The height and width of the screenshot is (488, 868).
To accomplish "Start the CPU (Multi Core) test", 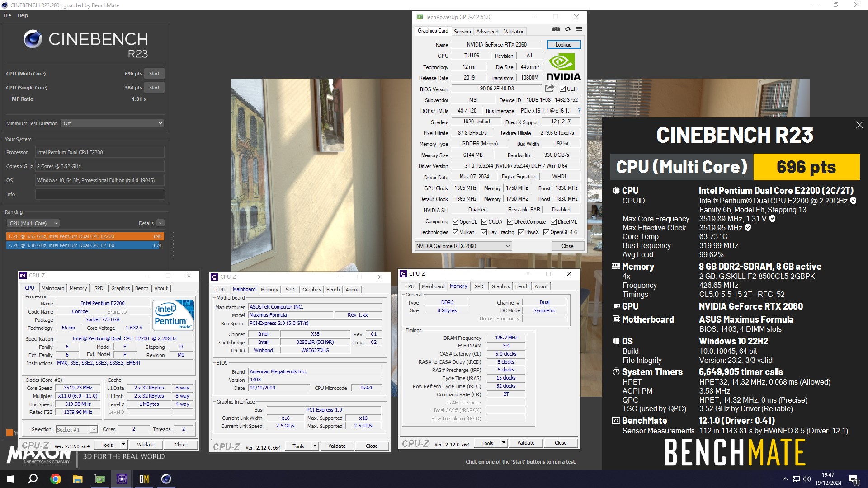I will click(x=154, y=74).
